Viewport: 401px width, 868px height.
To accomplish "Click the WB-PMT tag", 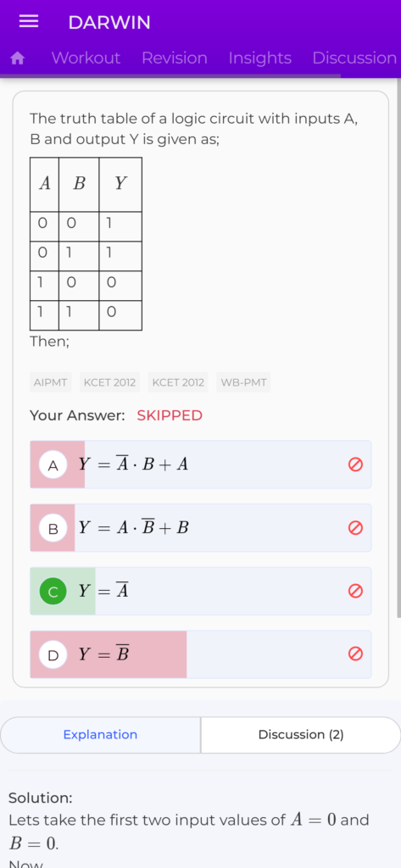I will click(243, 382).
